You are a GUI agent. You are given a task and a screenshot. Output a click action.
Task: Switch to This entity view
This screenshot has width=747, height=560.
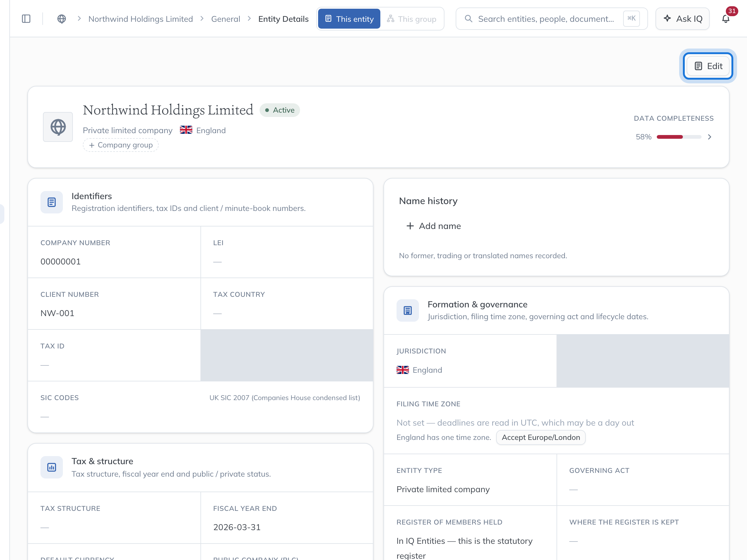tap(349, 19)
